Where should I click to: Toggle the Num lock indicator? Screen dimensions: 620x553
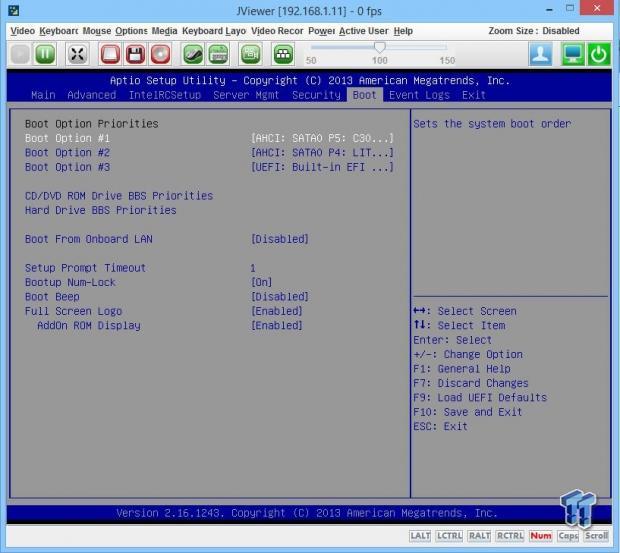point(541,536)
